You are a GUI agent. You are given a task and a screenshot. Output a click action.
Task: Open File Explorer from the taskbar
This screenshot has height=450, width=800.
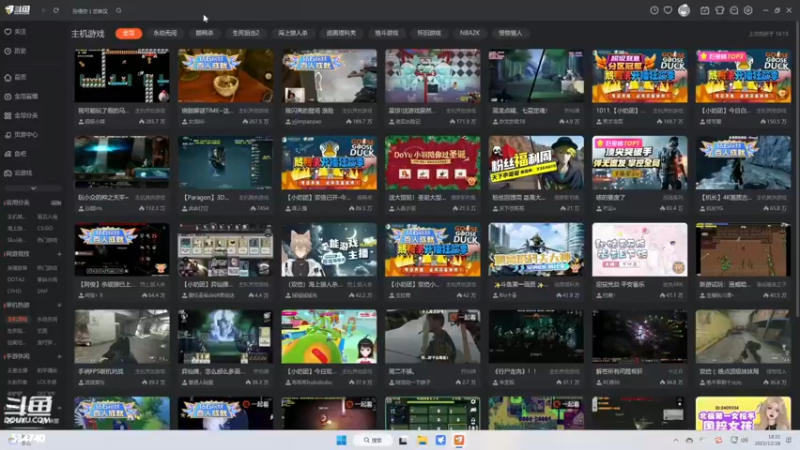pyautogui.click(x=422, y=440)
